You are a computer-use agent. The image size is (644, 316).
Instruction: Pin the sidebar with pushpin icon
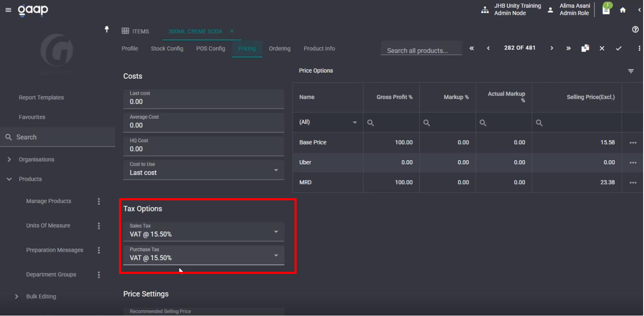click(x=106, y=29)
